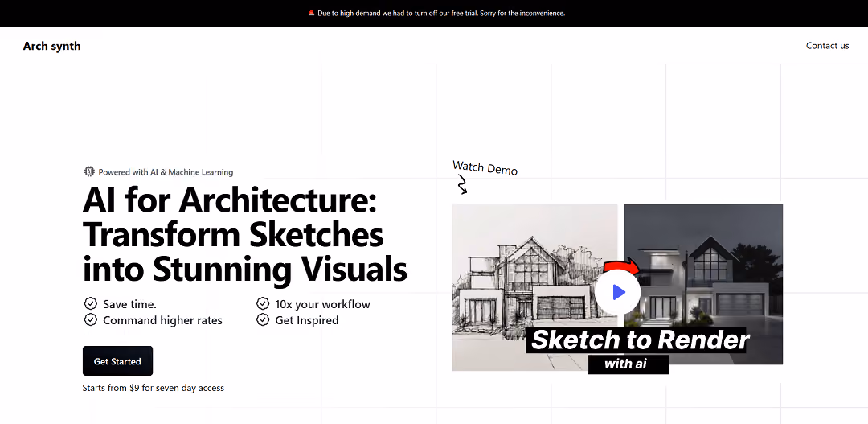
Task: Play the Sketch to Render demo video
Action: [618, 291]
